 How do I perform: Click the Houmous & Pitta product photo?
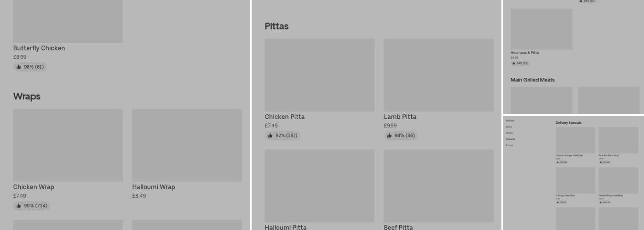pos(541,29)
